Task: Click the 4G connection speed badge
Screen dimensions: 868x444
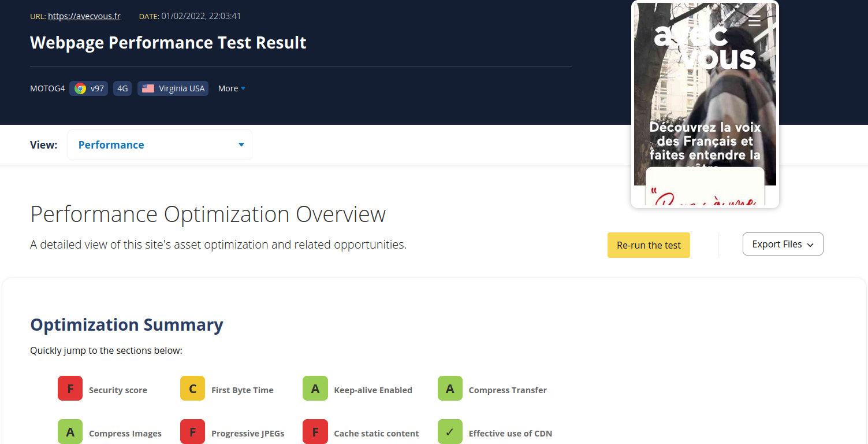Action: pos(122,88)
